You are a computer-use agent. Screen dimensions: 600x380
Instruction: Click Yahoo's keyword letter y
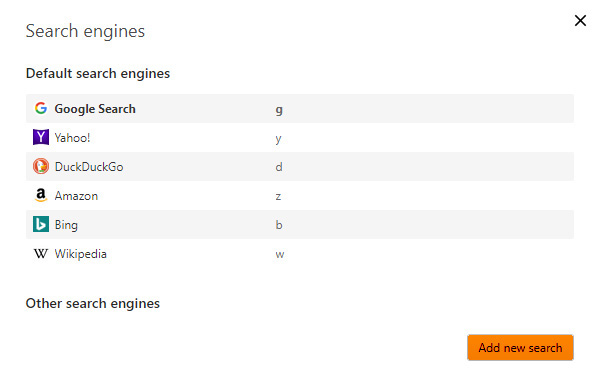278,139
